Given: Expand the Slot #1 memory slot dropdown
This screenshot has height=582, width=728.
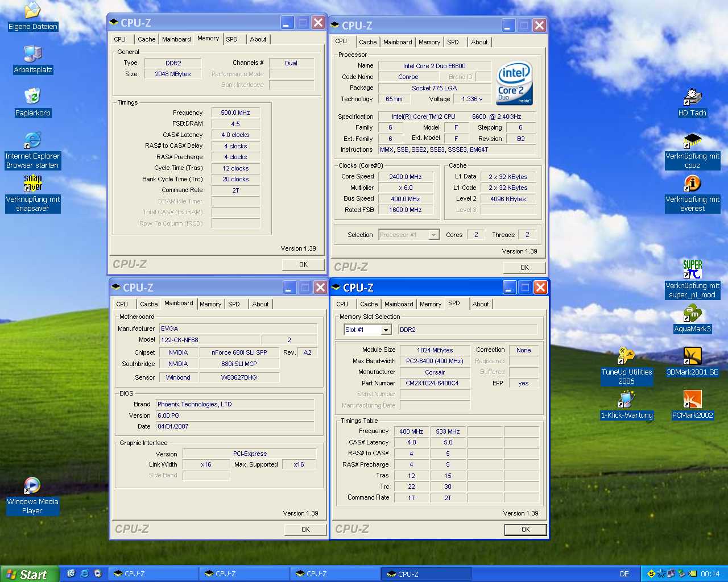Looking at the screenshot, I should click(x=386, y=330).
